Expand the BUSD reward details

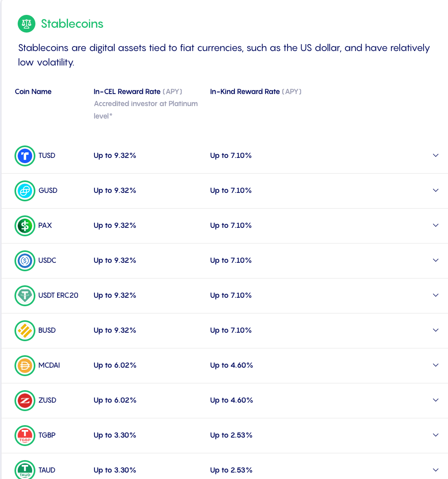click(436, 330)
